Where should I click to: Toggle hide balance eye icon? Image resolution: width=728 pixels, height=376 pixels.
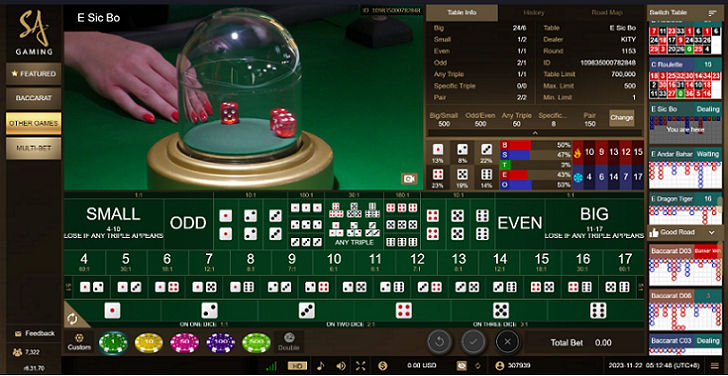[x=462, y=366]
